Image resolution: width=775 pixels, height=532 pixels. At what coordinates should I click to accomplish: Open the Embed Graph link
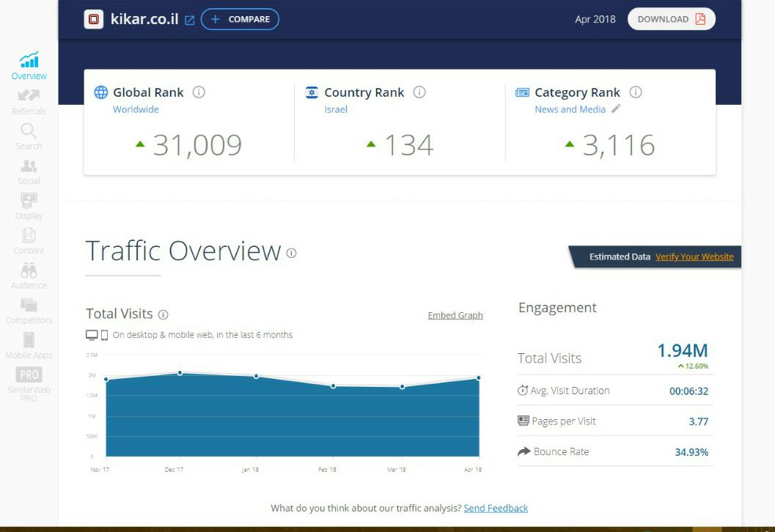coord(455,315)
